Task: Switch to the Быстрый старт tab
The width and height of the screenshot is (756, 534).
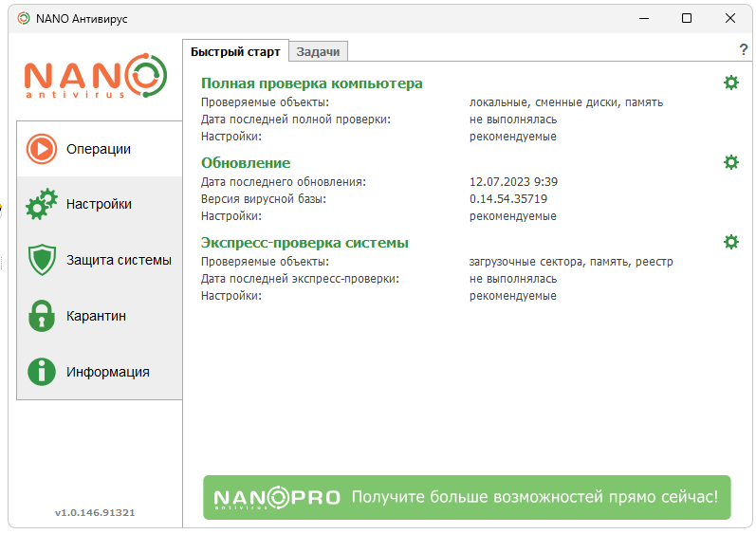Action: [x=235, y=51]
